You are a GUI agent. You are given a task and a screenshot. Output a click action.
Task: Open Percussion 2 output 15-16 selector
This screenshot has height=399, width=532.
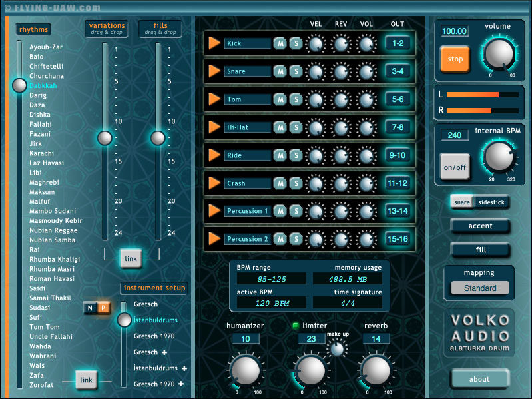point(398,239)
